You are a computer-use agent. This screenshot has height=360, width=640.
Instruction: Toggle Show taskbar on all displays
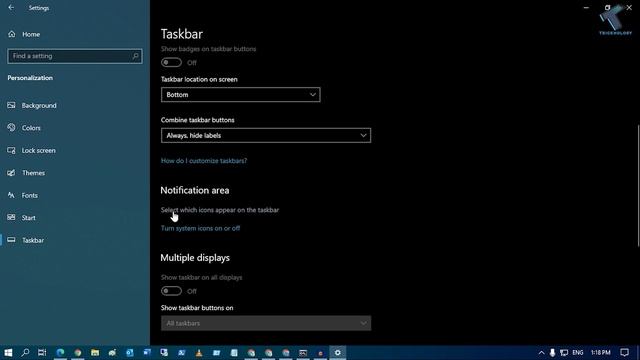[x=171, y=291]
